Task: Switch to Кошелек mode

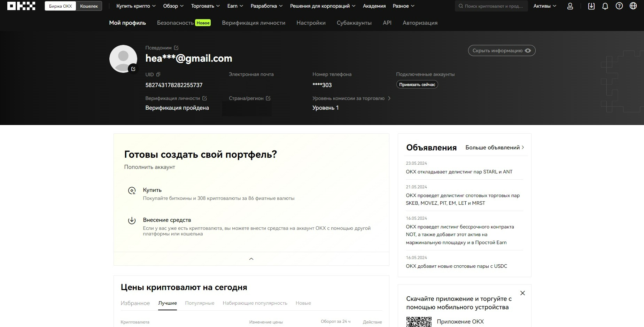Action: click(x=89, y=6)
